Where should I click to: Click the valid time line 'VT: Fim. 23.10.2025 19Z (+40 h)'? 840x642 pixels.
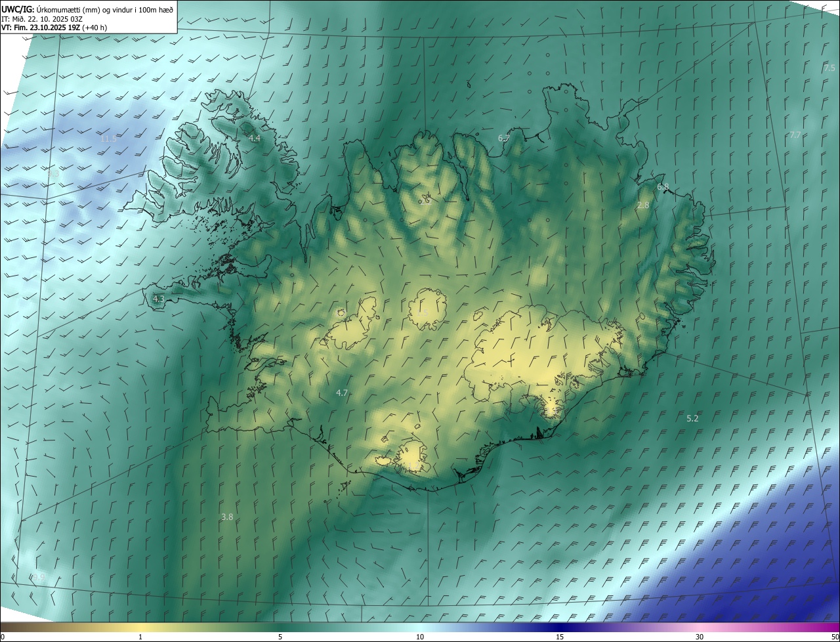[x=54, y=28]
